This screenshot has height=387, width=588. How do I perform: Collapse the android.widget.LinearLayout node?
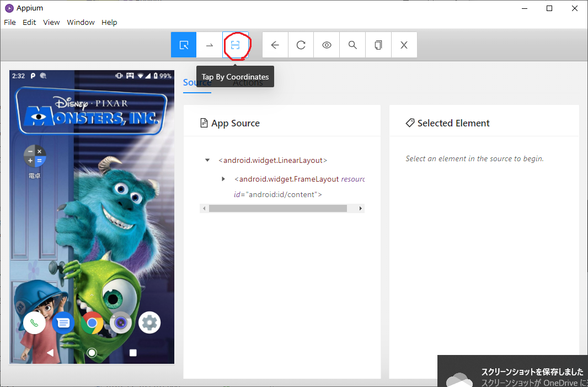(207, 160)
